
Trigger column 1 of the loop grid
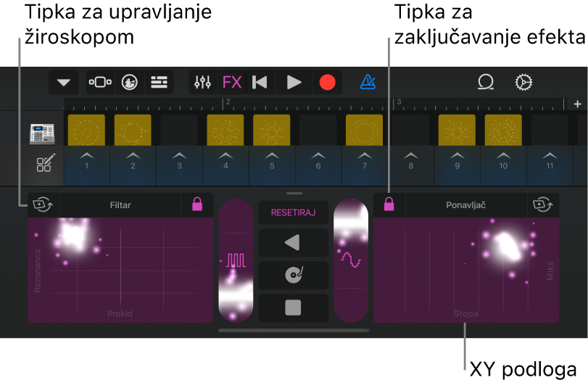tap(86, 165)
